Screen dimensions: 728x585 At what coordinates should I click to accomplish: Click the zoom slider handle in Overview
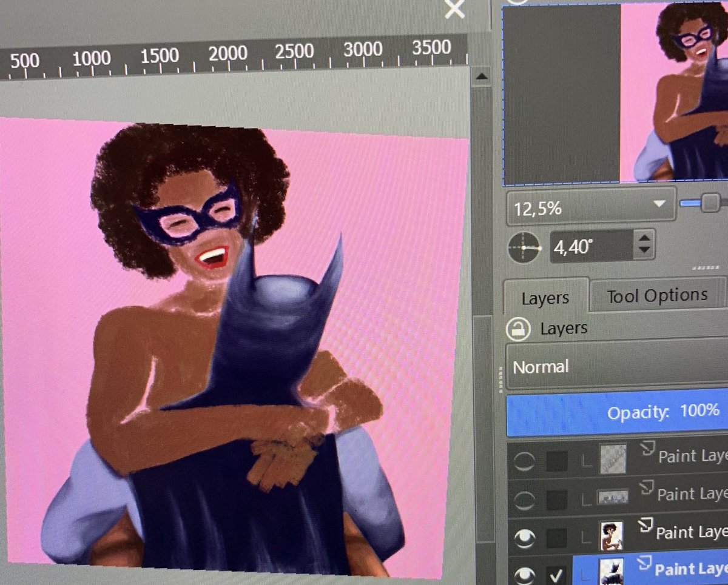710,203
